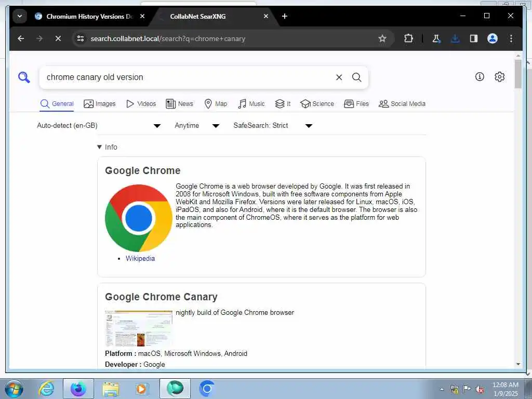Screen dimensions: 532x399
Task: Bookmark this page with the star icon
Action: click(x=382, y=38)
